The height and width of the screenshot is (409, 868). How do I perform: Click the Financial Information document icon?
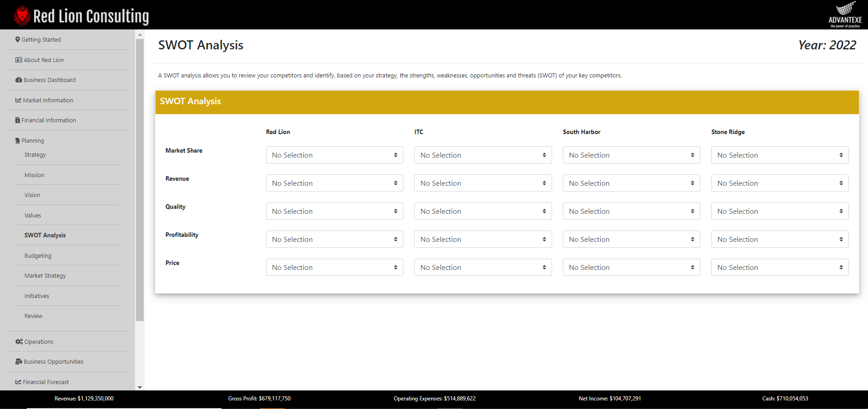pyautogui.click(x=18, y=120)
